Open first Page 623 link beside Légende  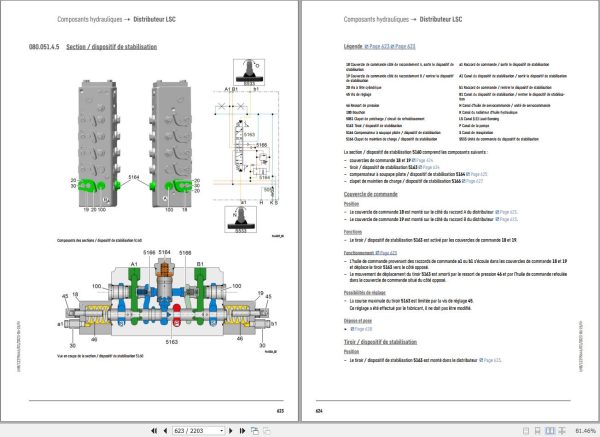tap(377, 47)
